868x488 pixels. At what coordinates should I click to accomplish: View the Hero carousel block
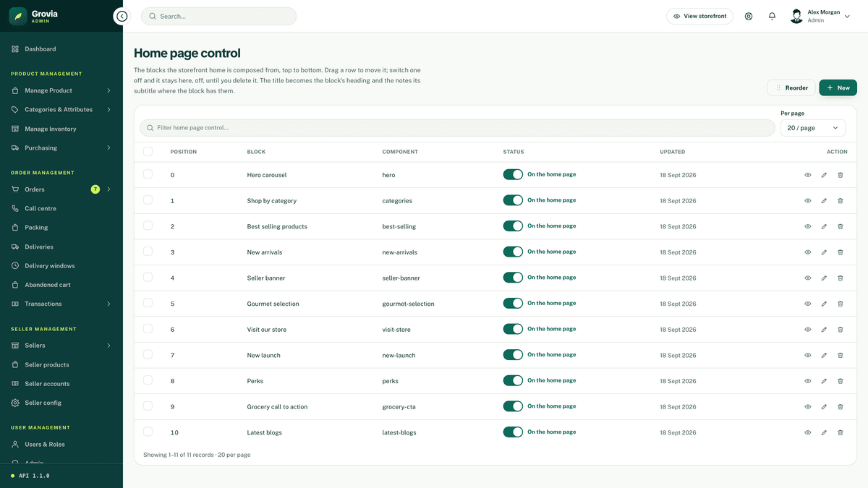point(808,175)
